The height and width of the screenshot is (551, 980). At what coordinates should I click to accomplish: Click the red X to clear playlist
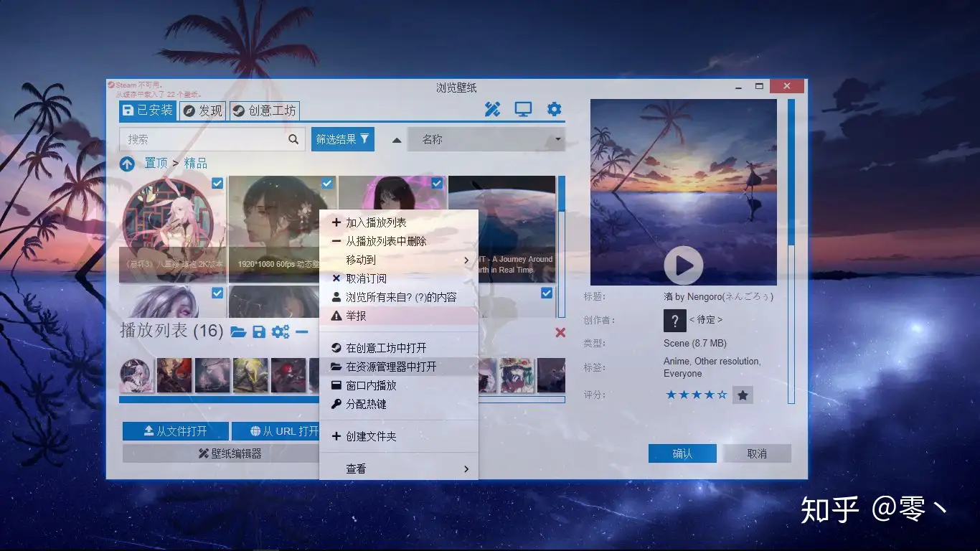click(560, 332)
